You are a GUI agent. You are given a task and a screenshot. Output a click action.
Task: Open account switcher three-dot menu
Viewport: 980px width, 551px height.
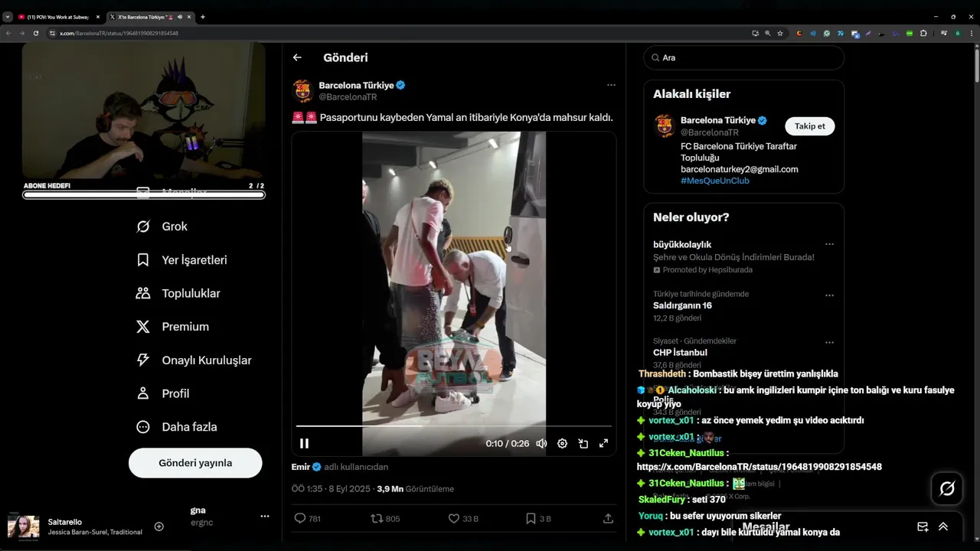coord(264,517)
